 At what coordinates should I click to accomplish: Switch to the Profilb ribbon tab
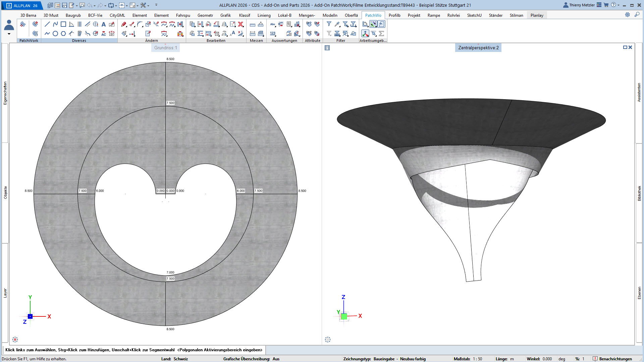(x=394, y=15)
